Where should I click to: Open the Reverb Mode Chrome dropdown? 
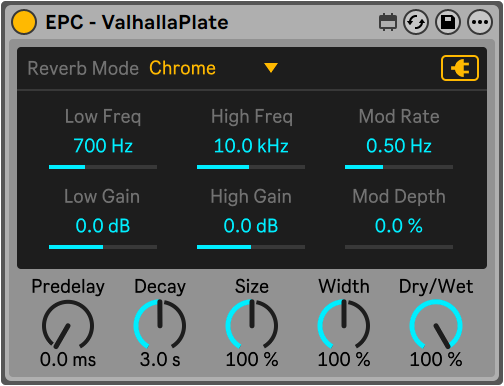click(x=213, y=68)
